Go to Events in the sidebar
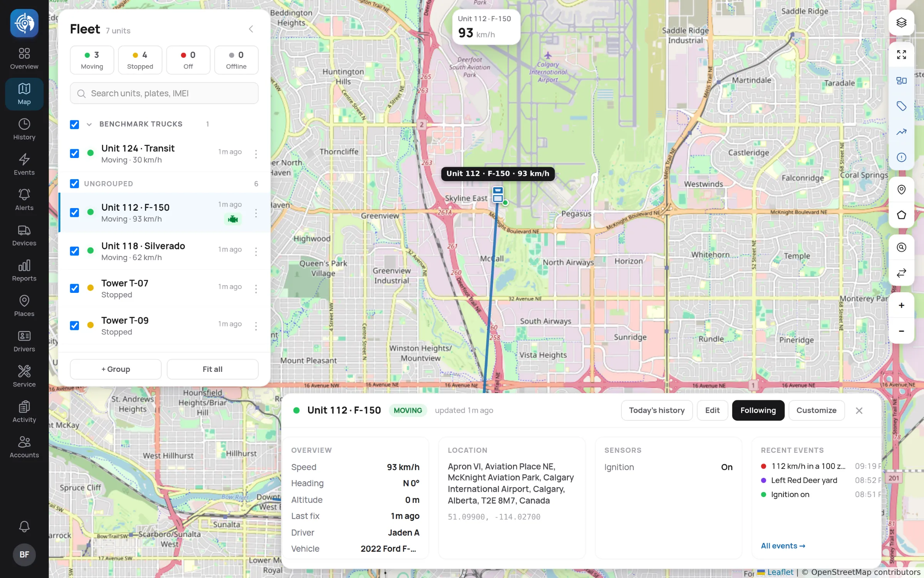Image resolution: width=924 pixels, height=578 pixels. click(x=24, y=165)
